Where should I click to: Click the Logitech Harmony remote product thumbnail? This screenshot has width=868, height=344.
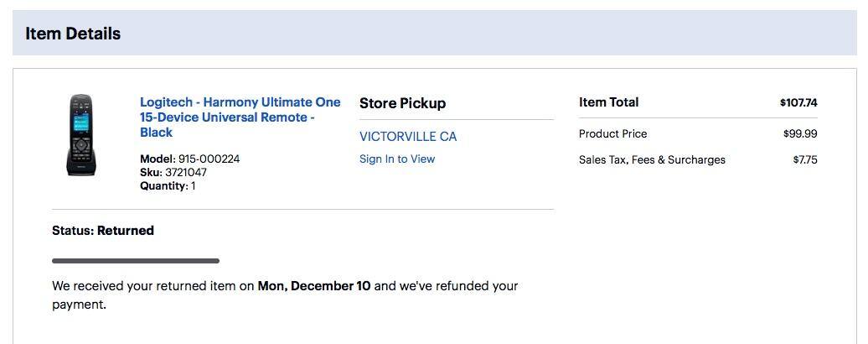pos(80,135)
